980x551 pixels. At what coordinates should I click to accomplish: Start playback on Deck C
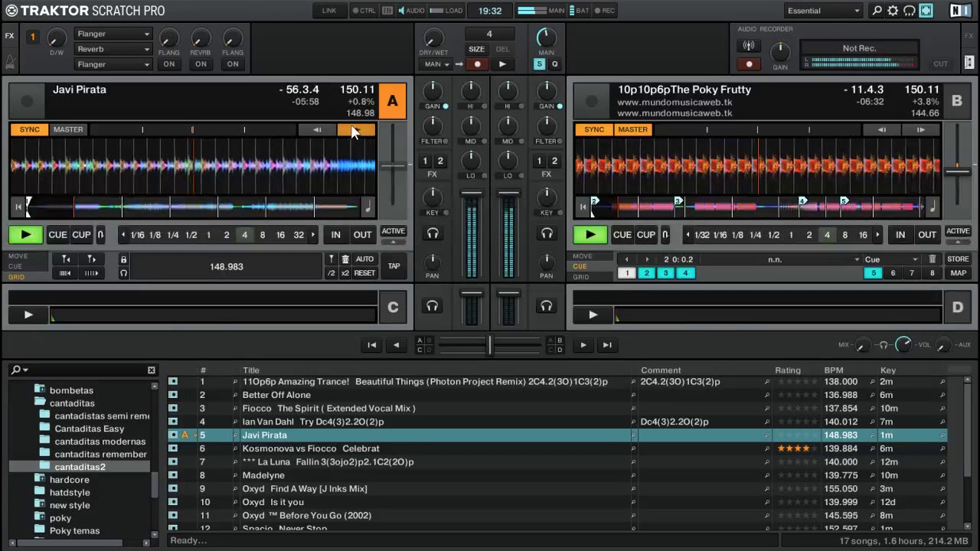(x=28, y=315)
